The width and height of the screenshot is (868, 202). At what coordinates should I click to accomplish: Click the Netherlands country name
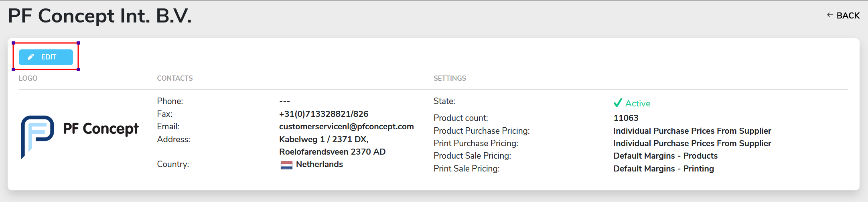click(x=319, y=164)
